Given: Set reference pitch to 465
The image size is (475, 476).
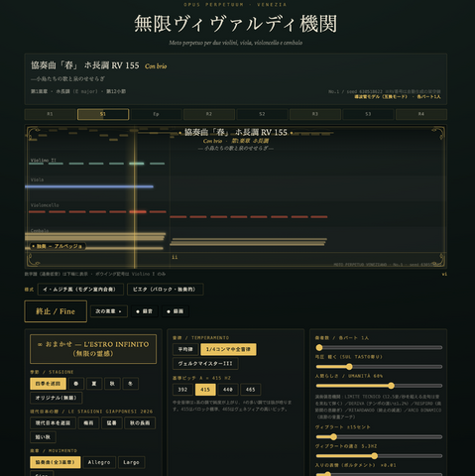Looking at the screenshot, I should click(250, 390).
